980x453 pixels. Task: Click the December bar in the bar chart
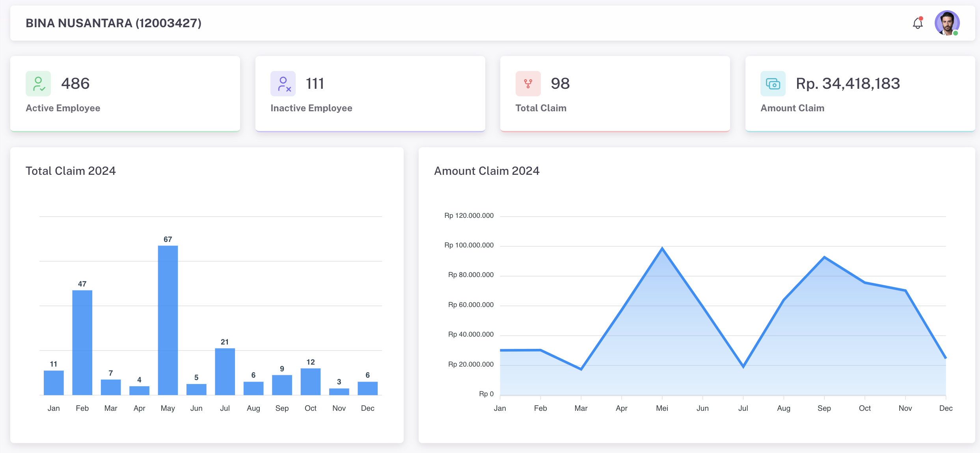point(368,388)
